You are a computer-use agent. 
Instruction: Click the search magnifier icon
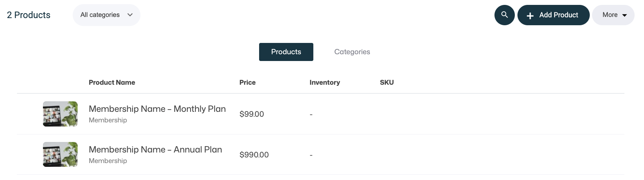(504, 15)
